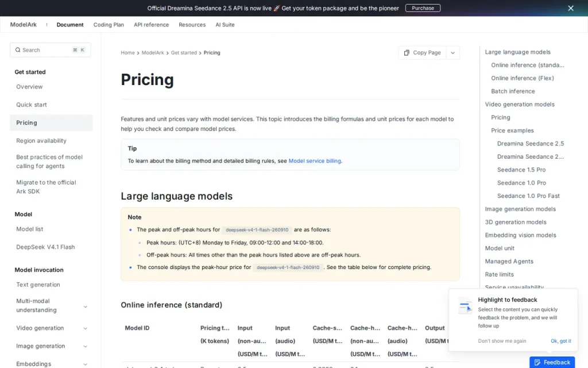Click the Output column header
588x368 pixels.
coord(435,328)
